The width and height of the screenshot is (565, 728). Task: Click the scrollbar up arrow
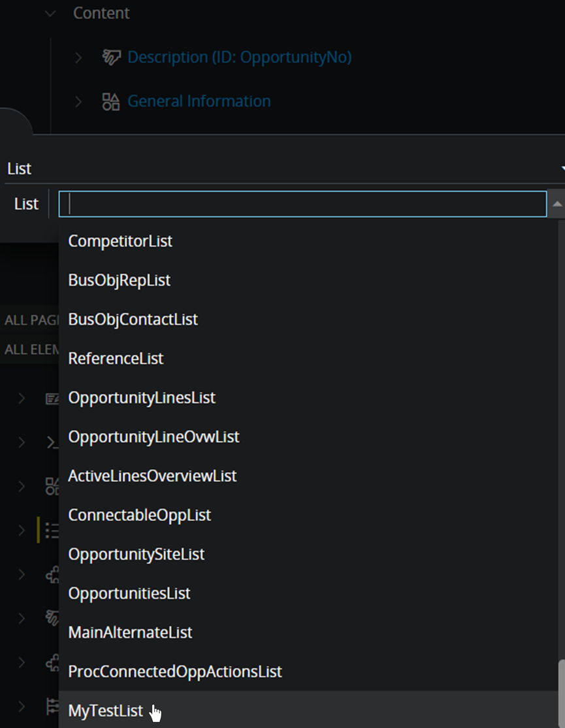click(x=557, y=203)
